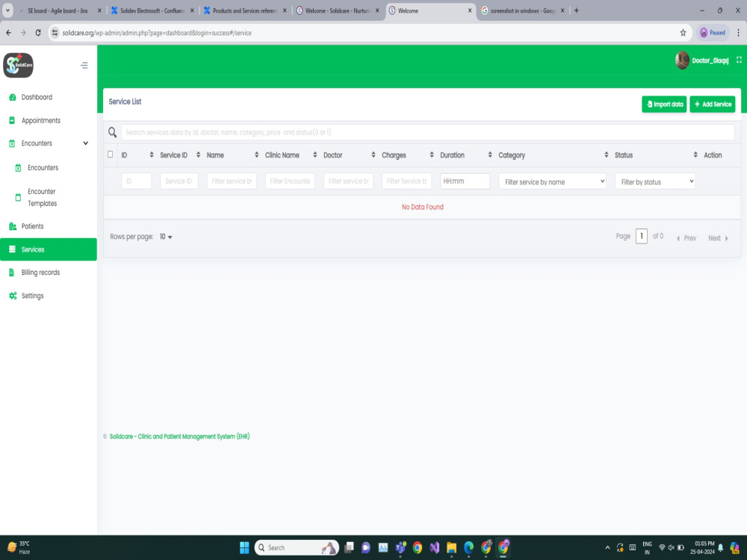Collapse the Encounters sidebar section chevron
The height and width of the screenshot is (560, 747).
pos(86,143)
